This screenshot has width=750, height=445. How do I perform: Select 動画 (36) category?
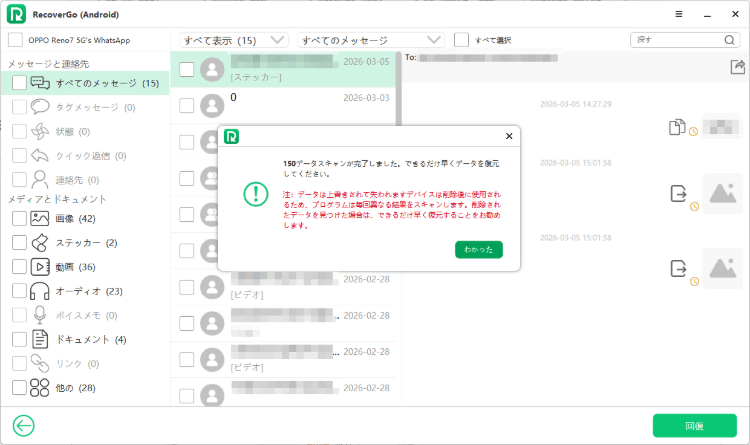[x=76, y=267]
